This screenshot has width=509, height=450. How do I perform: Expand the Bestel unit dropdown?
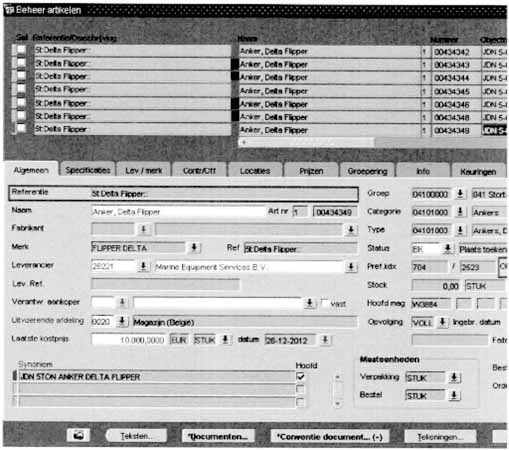[x=454, y=396]
